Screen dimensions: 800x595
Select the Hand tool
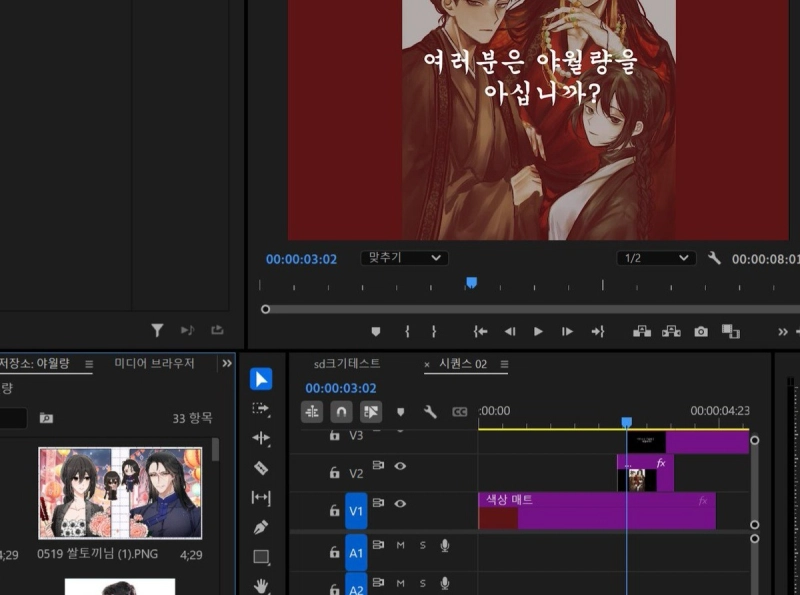coord(261,586)
